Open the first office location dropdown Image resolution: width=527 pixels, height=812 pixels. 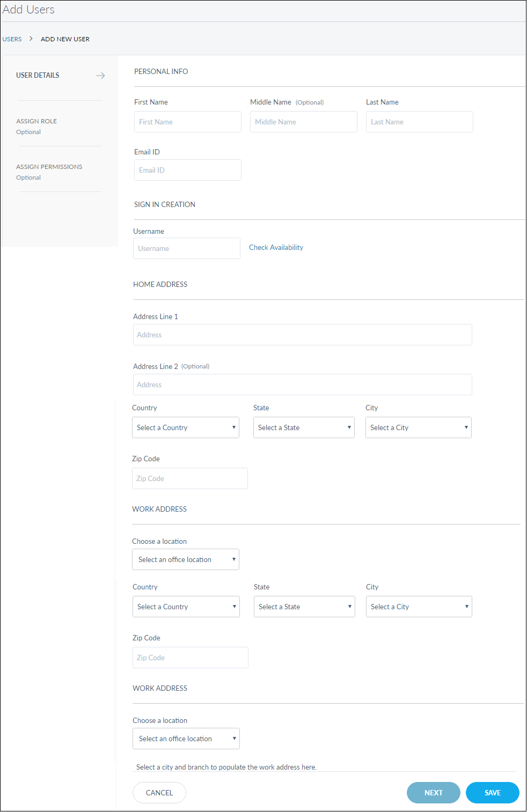click(x=185, y=559)
